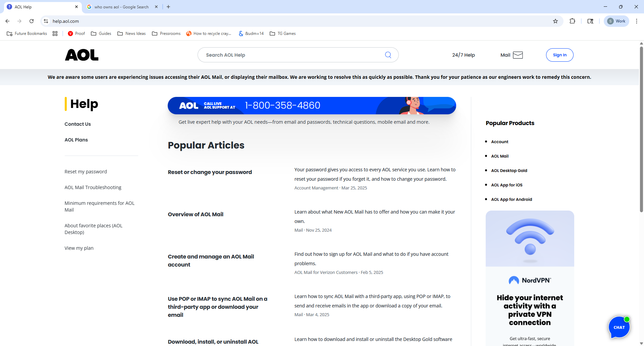Open the AOL Plans sidebar link
This screenshot has height=346, width=644.
coord(76,140)
